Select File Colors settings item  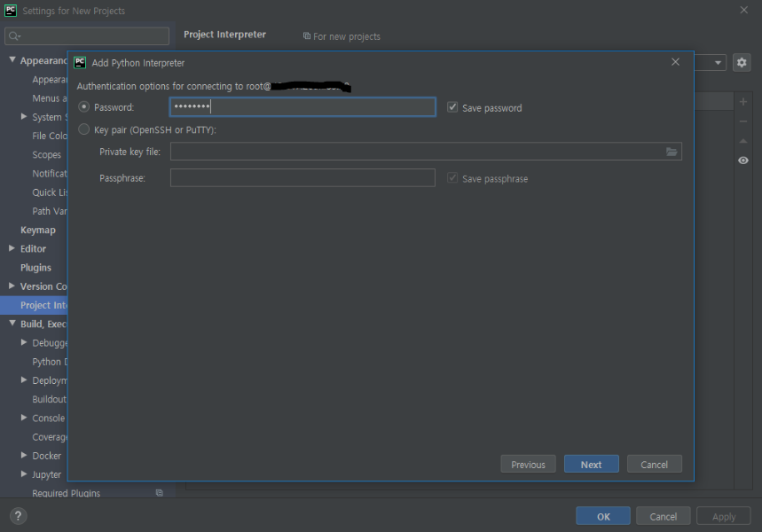[x=50, y=136]
